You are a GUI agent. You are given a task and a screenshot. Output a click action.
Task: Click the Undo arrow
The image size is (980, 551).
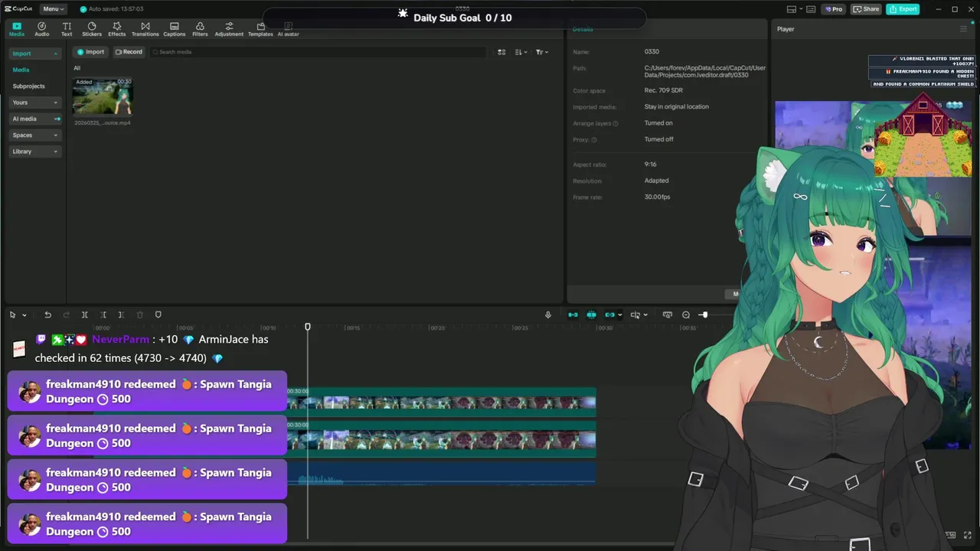tap(47, 315)
